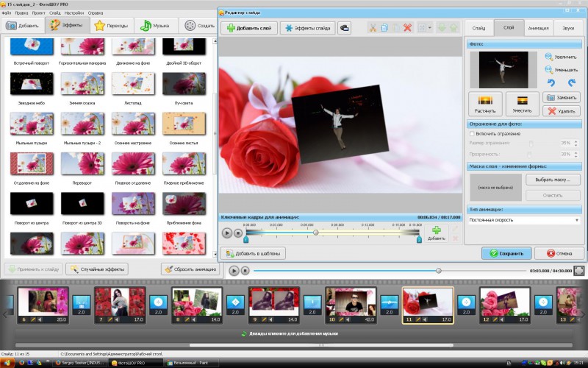Select keyframe marker 1 on animation timeline
588x368 pixels.
click(x=246, y=239)
